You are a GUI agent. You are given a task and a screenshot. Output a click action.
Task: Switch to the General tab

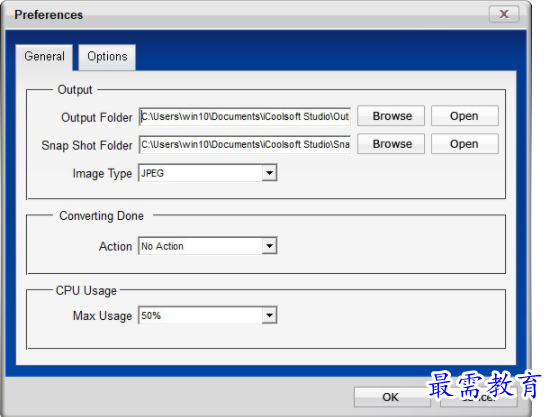(44, 57)
